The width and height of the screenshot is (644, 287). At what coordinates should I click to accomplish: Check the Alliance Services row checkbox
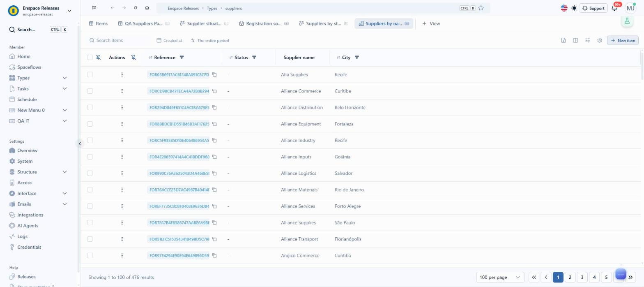(x=90, y=206)
